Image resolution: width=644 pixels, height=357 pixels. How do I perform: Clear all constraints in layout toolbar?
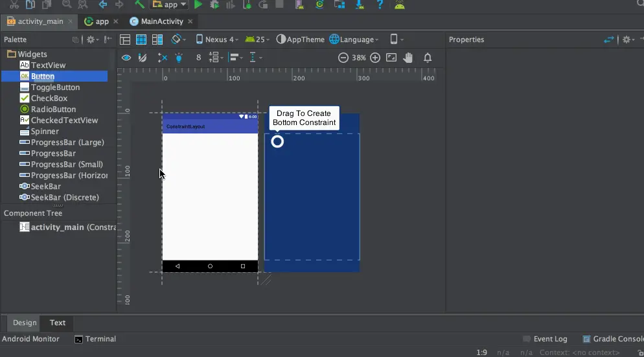[162, 58]
